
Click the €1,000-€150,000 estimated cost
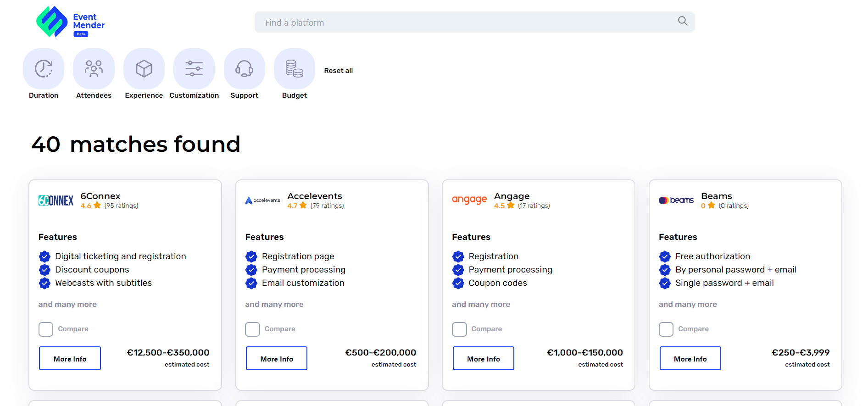pyautogui.click(x=585, y=353)
